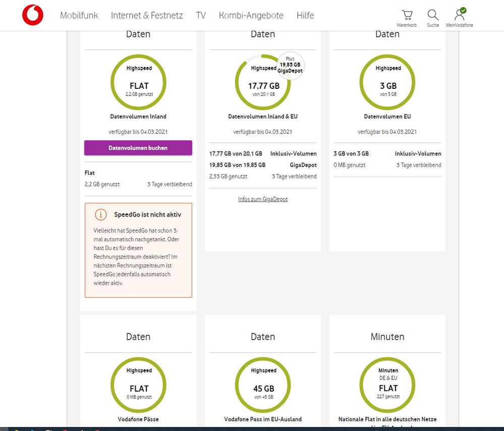
Task: Click the 3 GB Datenvolumen EU ring
Action: click(x=387, y=82)
